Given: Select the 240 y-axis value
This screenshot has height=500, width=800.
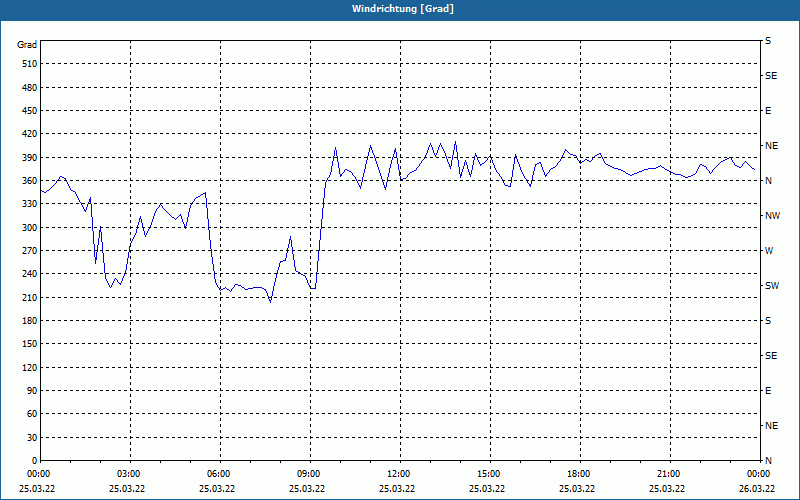Looking at the screenshot, I should pyautogui.click(x=29, y=274).
